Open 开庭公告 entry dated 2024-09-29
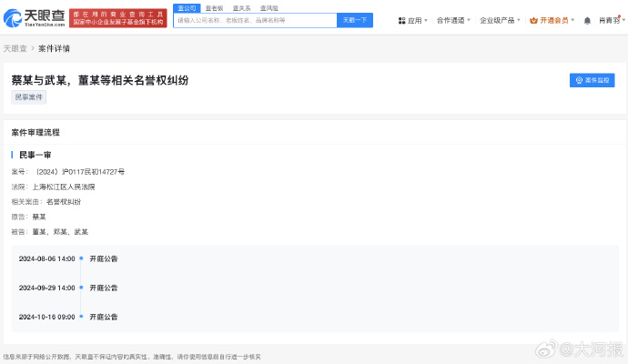628x364 pixels. point(104,288)
